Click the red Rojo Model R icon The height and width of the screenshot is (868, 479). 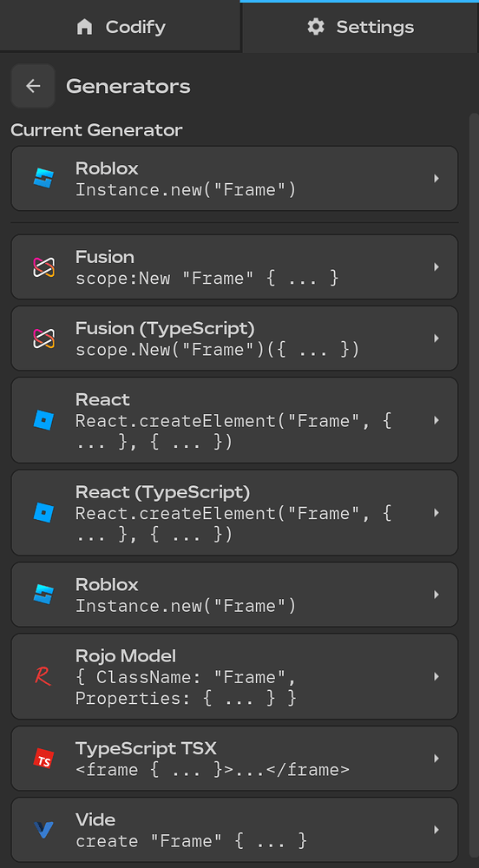[x=43, y=676]
